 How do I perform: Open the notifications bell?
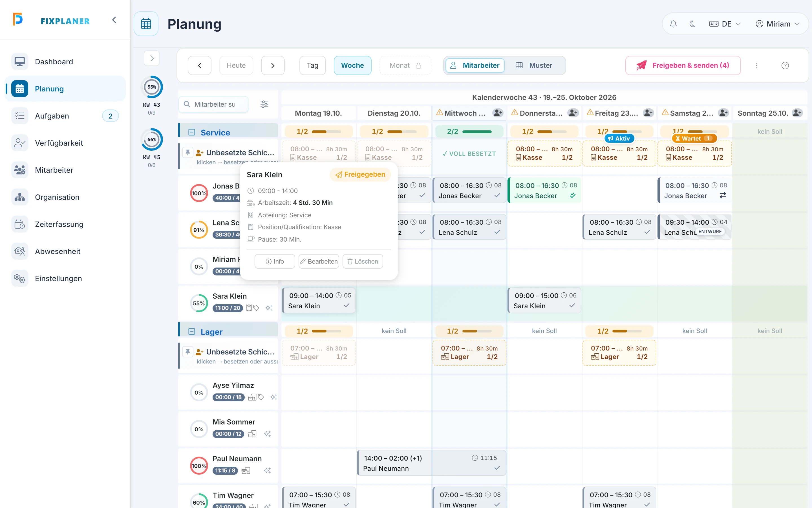(x=673, y=24)
